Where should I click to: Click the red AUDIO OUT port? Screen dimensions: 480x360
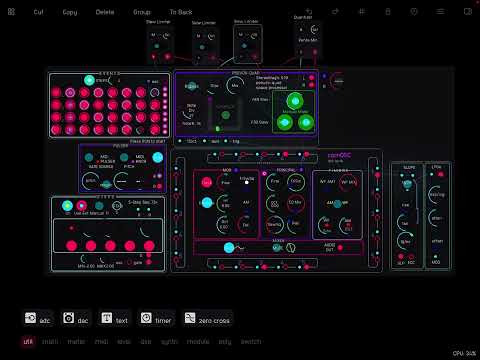[x=340, y=248]
